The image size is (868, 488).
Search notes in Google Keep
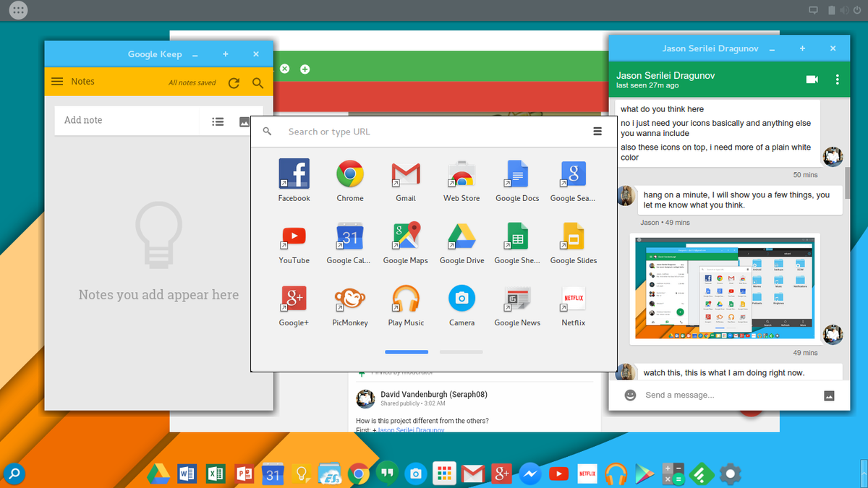[258, 83]
